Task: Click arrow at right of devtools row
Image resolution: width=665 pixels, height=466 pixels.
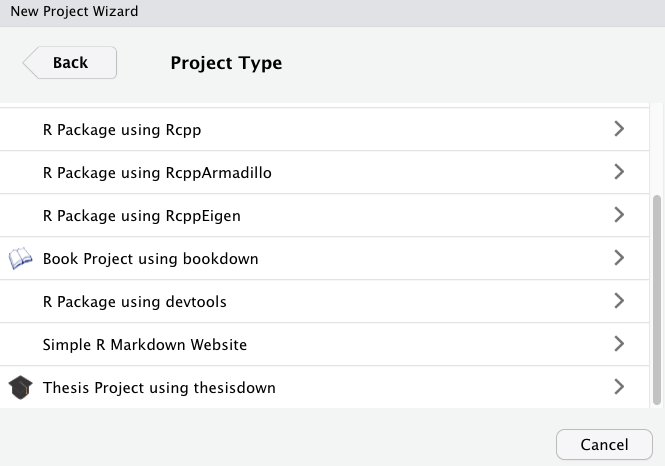Action: [x=619, y=301]
